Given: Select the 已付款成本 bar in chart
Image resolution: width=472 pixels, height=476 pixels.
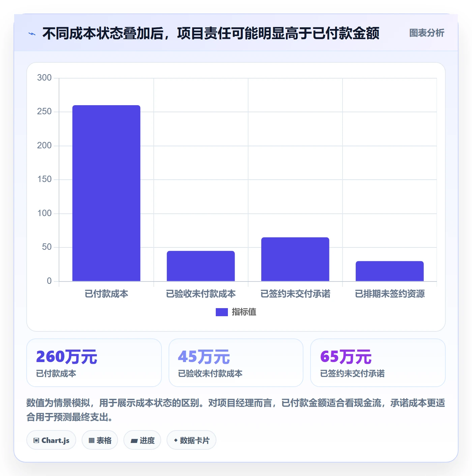Looking at the screenshot, I should (106, 193).
